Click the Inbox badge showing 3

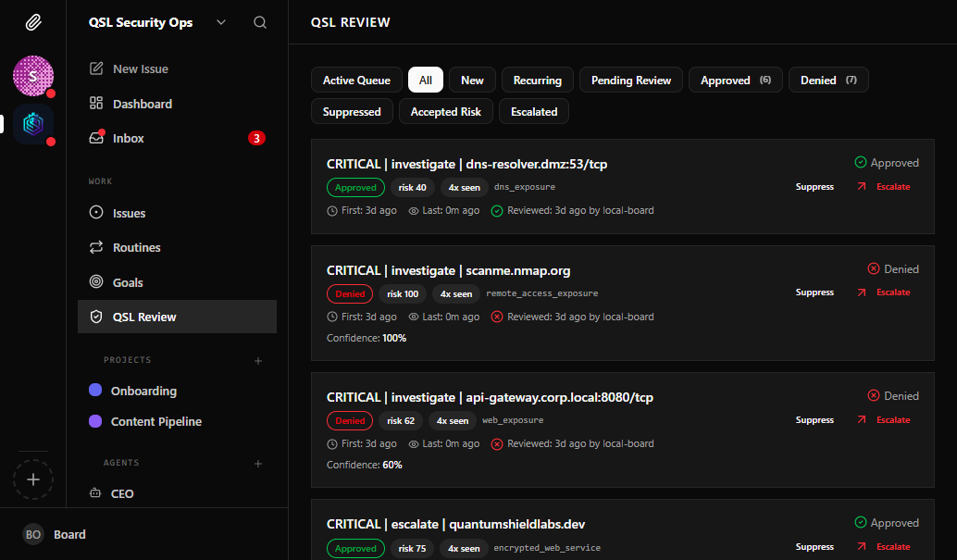[256, 138]
